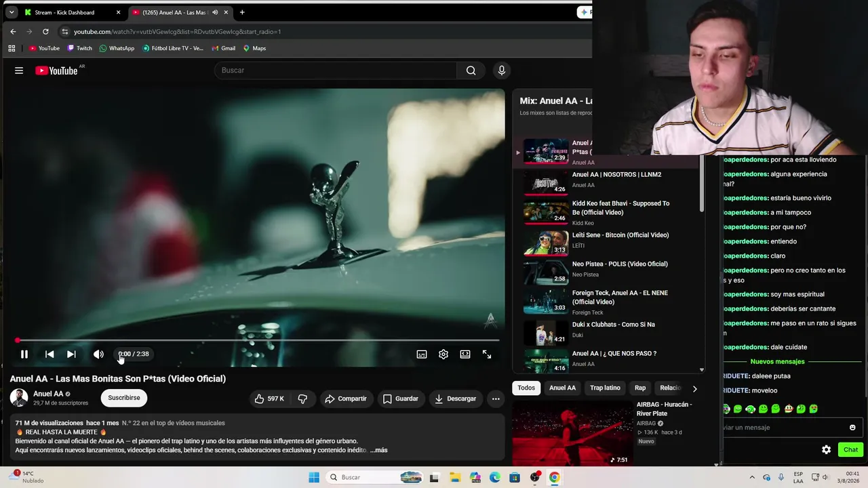Screen dimensions: 868x488
Task: Select the Rap filter chip
Action: click(x=640, y=388)
